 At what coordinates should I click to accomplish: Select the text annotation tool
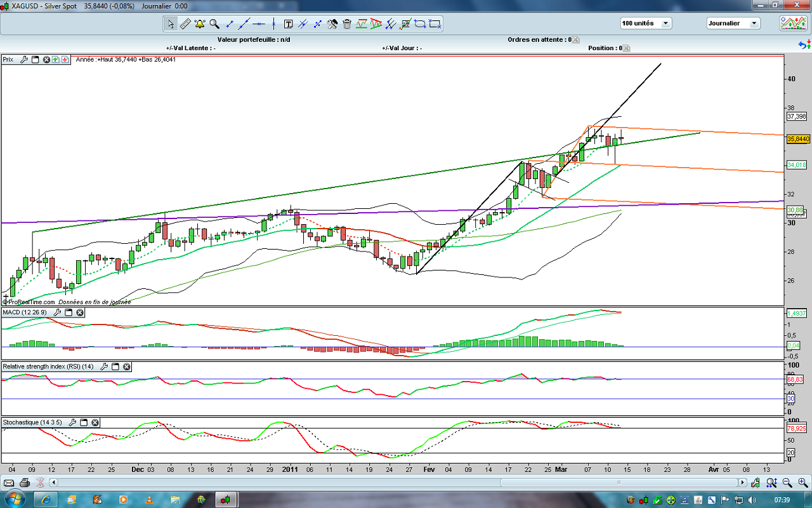[289, 24]
